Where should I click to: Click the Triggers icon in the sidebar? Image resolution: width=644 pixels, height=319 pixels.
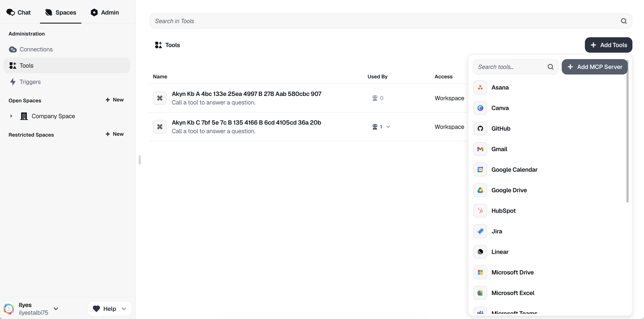coord(13,82)
